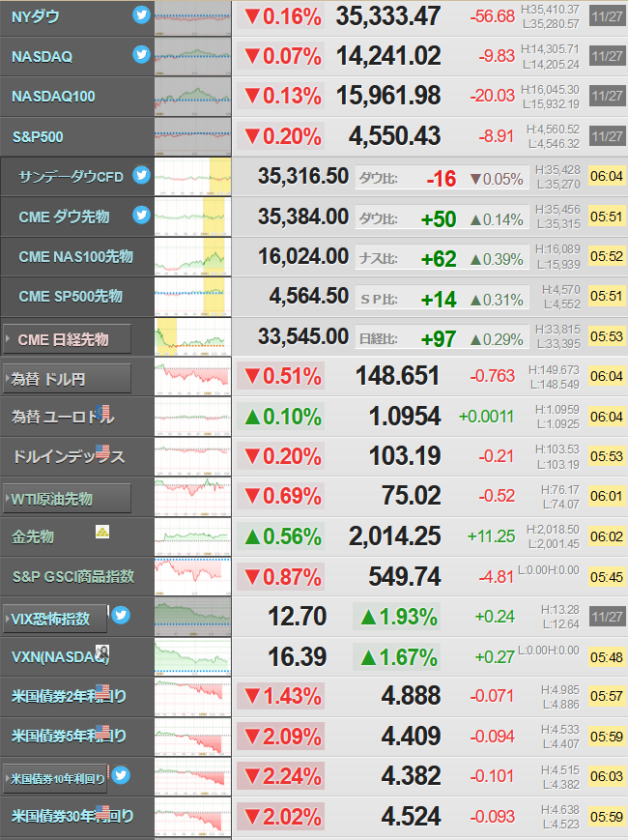Image resolution: width=628 pixels, height=840 pixels.
Task: Click the dollar-yen rate 148.651
Action: 397,376
